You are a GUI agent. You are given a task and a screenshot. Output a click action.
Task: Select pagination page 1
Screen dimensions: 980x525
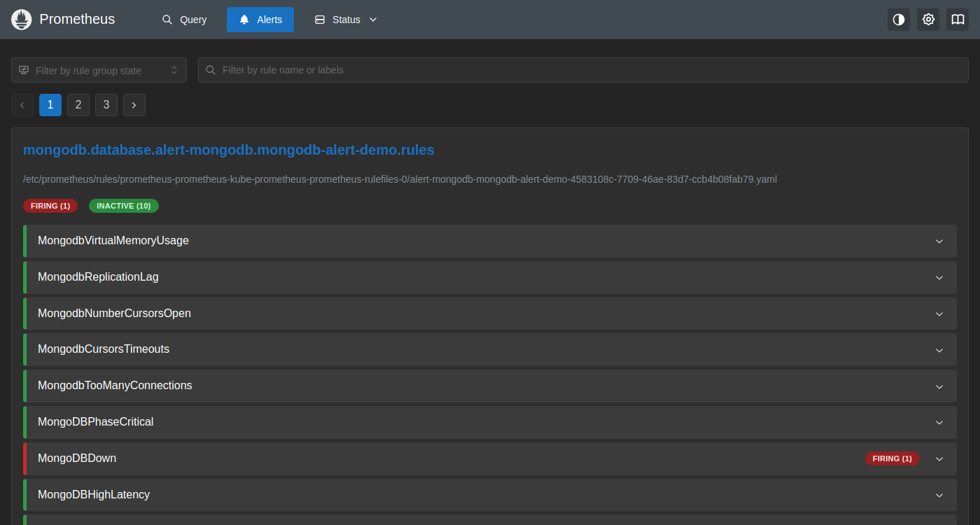50,105
